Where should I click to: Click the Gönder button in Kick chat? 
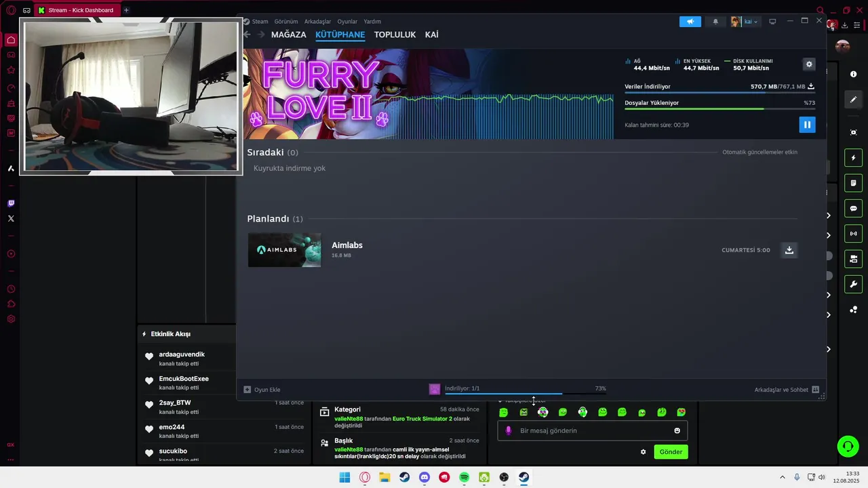(671, 452)
